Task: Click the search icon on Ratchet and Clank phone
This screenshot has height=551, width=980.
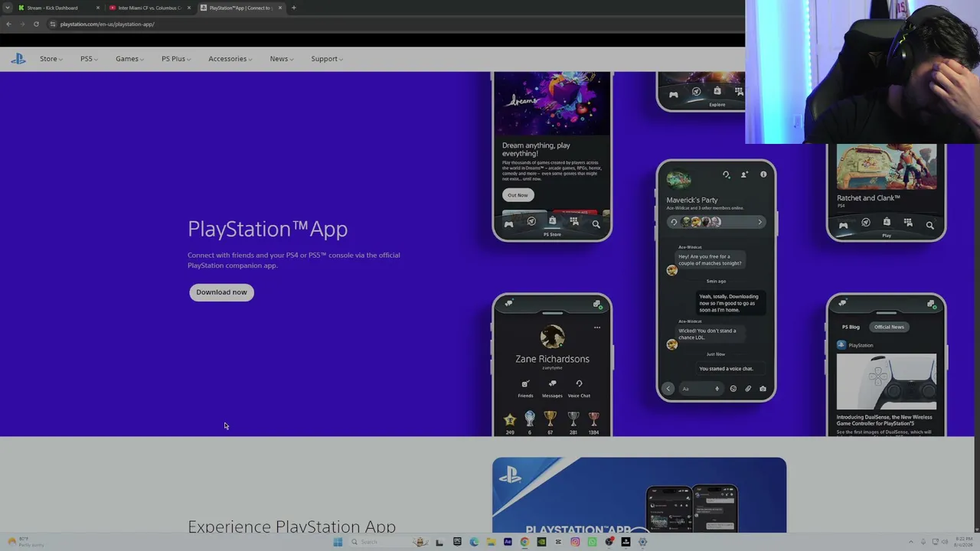Action: pos(929,225)
